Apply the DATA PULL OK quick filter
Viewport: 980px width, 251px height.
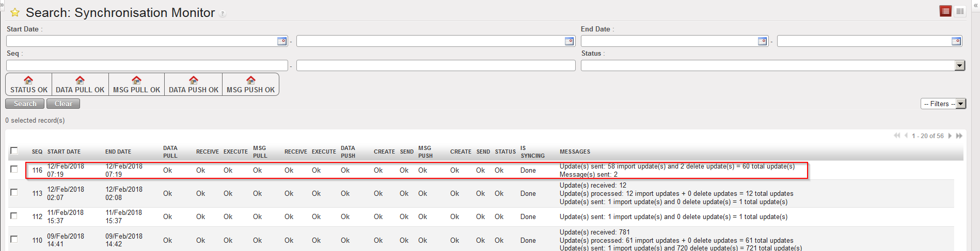(80, 85)
